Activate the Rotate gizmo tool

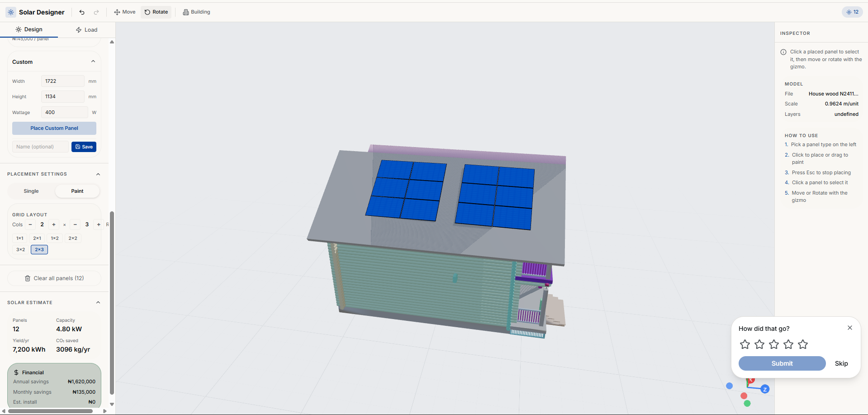pos(157,12)
